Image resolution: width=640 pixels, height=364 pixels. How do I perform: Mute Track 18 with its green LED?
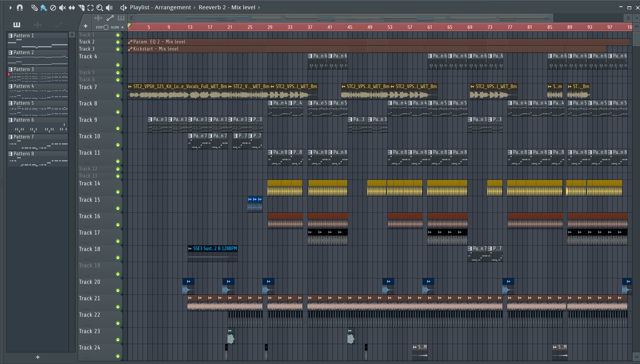pos(118,257)
